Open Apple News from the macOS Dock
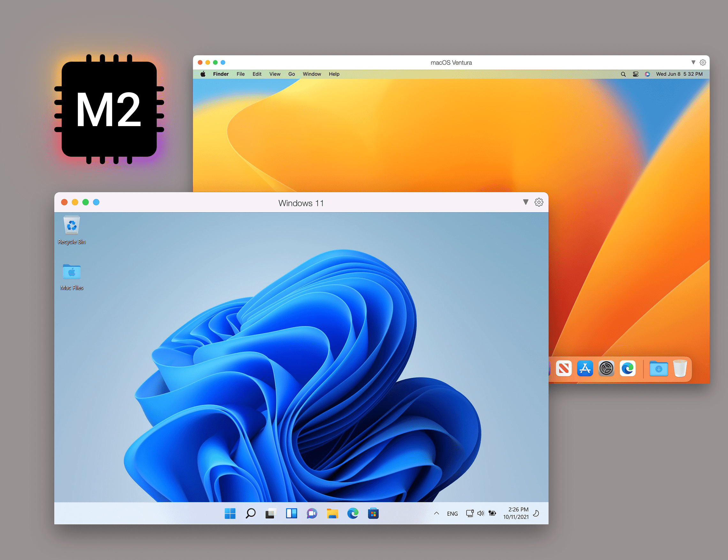Image resolution: width=728 pixels, height=560 pixels. click(564, 368)
